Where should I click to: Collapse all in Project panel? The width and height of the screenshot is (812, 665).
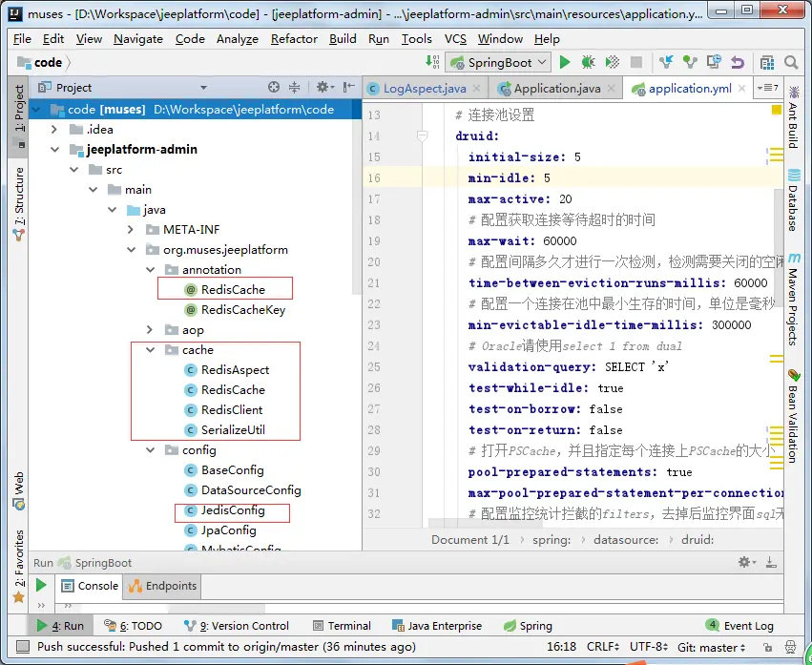[296, 87]
